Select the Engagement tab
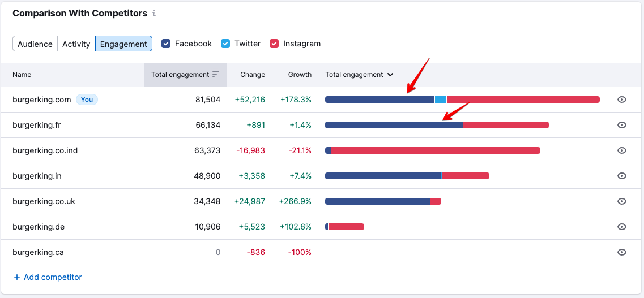This screenshot has height=298, width=644. pyautogui.click(x=123, y=44)
